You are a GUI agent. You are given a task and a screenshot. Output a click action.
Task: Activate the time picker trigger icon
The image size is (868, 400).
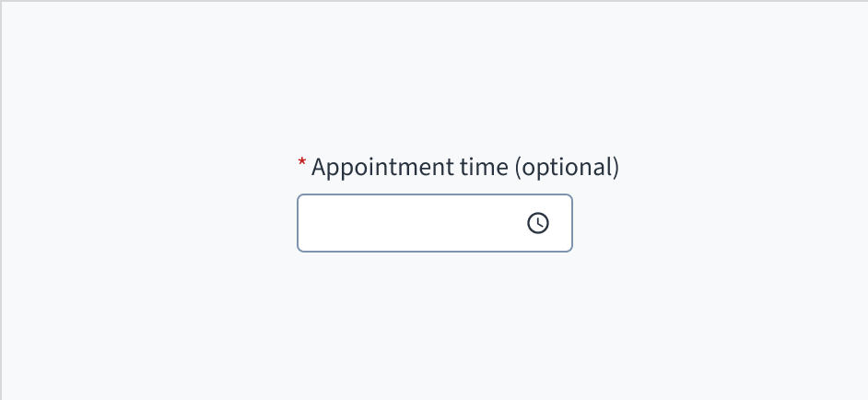coord(538,223)
